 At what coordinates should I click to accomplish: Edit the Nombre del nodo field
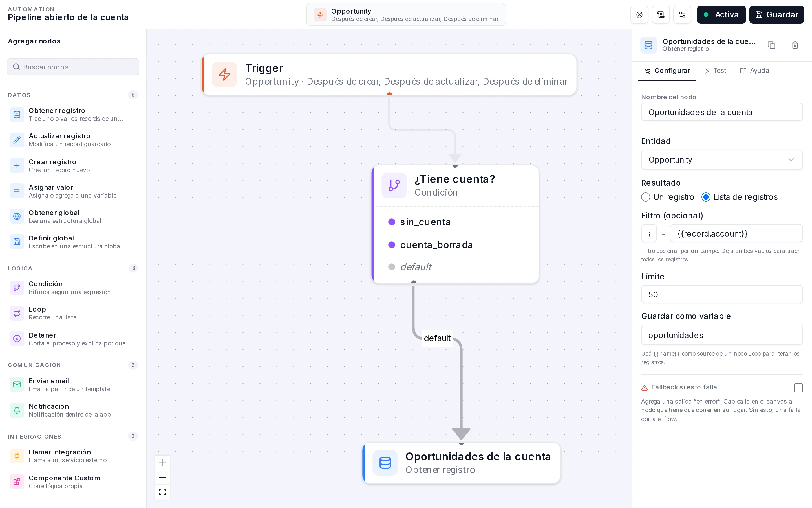[x=722, y=112]
